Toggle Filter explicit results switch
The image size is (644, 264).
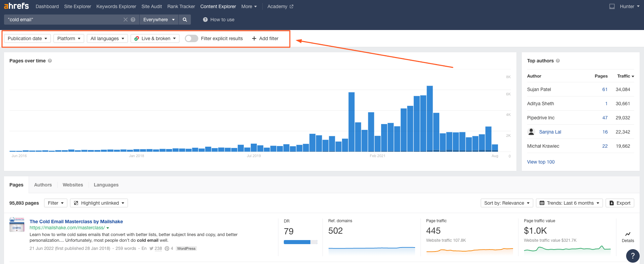(x=191, y=38)
